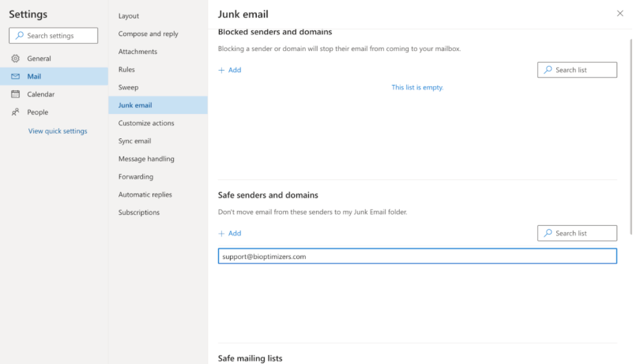Click plus icon under Blocked senders
636x364 pixels.
(x=221, y=70)
